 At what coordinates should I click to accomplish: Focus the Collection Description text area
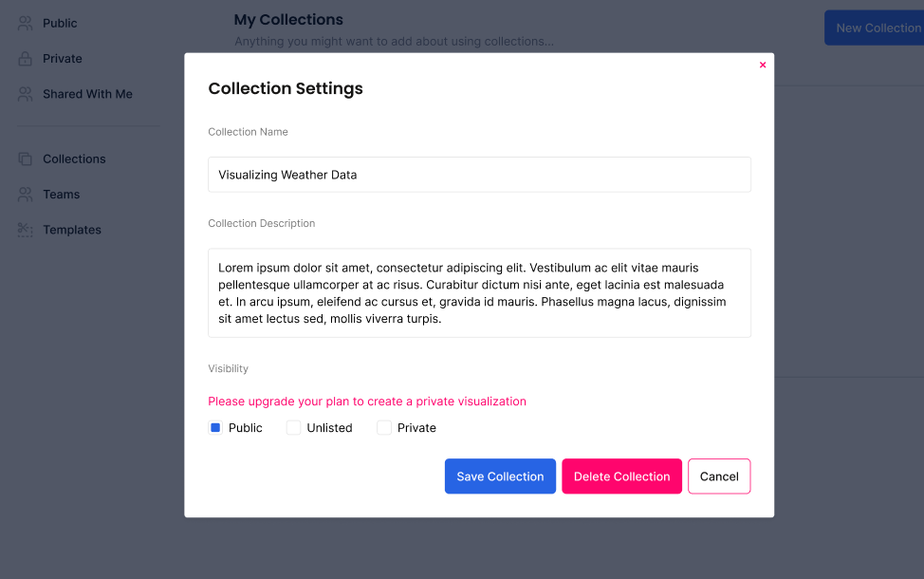pos(479,291)
